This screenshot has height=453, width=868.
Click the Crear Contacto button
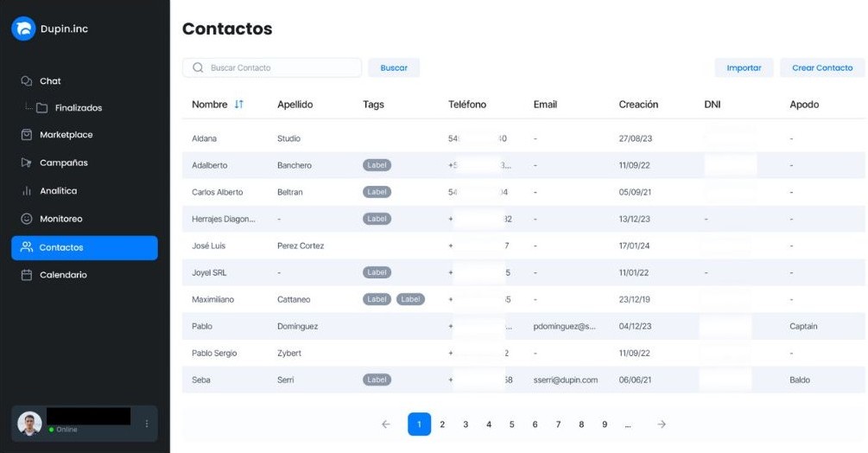click(x=822, y=67)
